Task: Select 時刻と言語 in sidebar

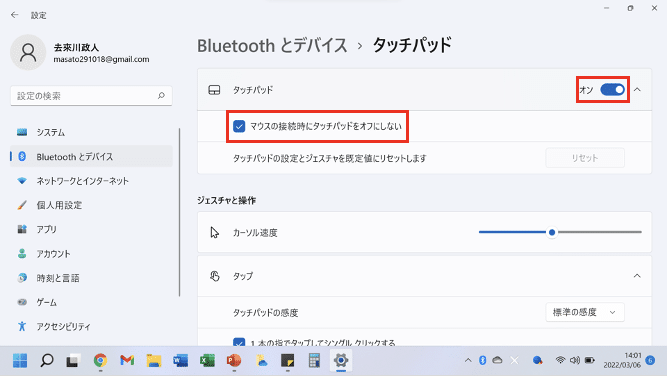Action: (91, 278)
